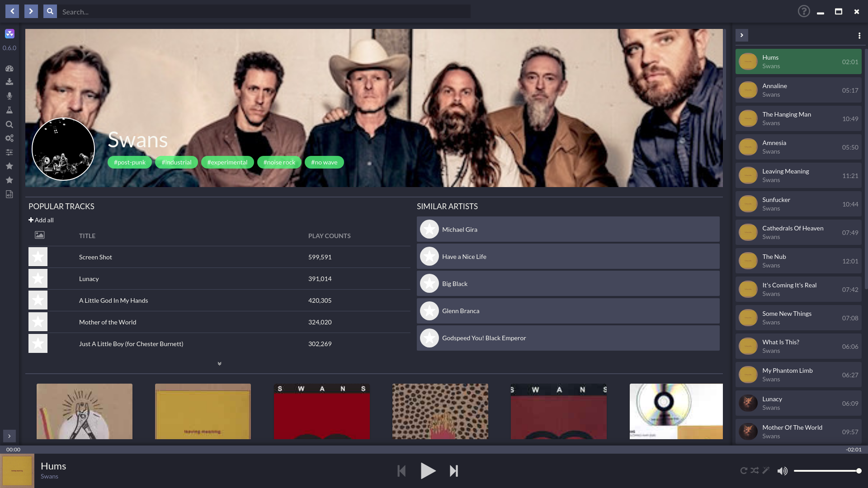Open the equalizer sliders icon in the sidebar

9,152
